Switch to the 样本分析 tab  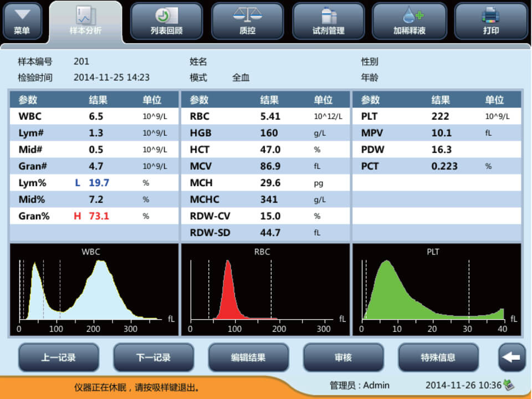85,21
